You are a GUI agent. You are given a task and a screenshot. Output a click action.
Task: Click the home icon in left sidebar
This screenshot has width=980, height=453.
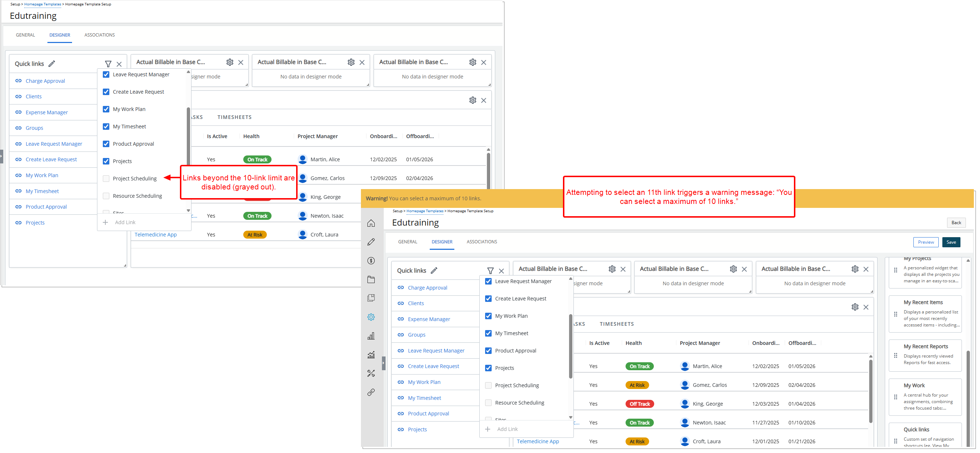(x=371, y=223)
